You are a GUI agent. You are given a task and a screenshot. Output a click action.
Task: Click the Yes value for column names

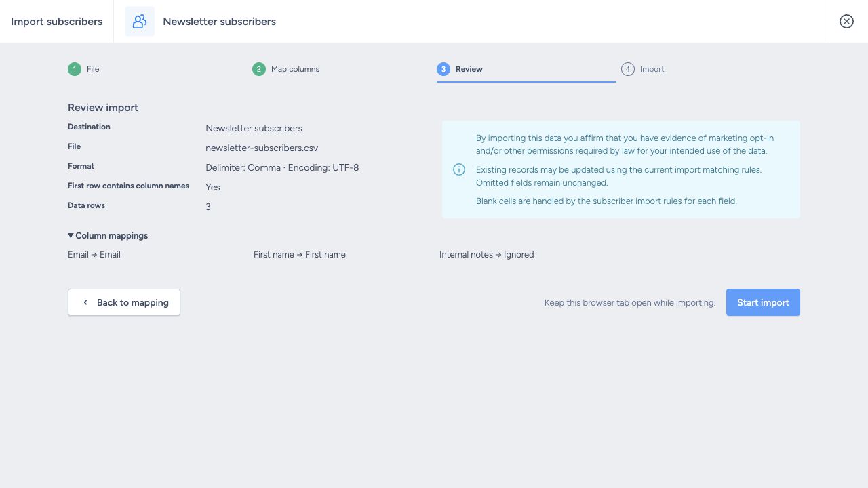213,187
